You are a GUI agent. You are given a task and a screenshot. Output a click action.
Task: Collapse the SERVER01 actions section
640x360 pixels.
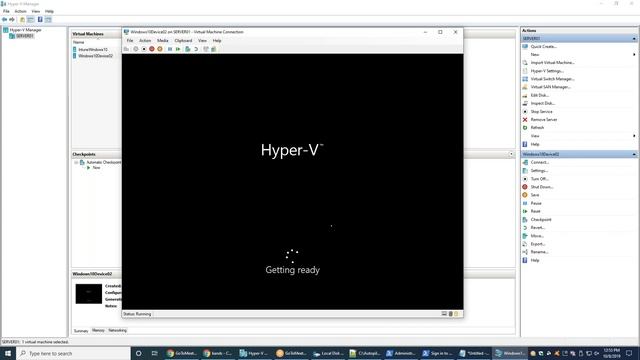tap(634, 38)
